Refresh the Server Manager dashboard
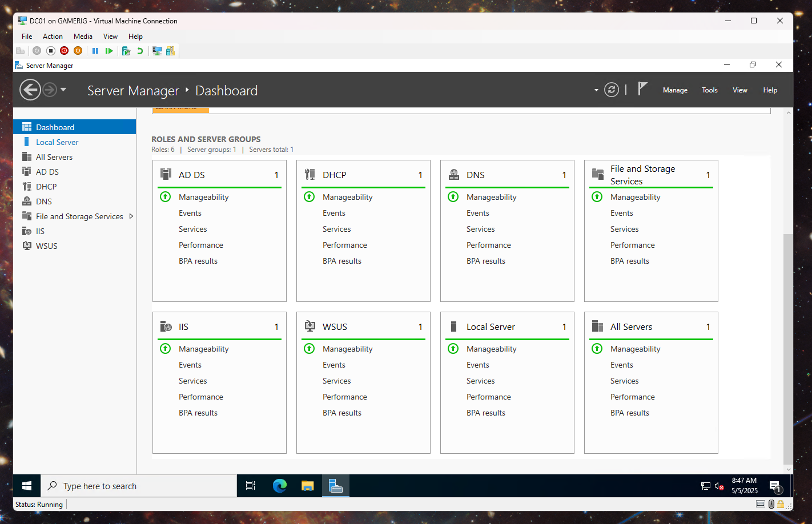 coord(612,90)
